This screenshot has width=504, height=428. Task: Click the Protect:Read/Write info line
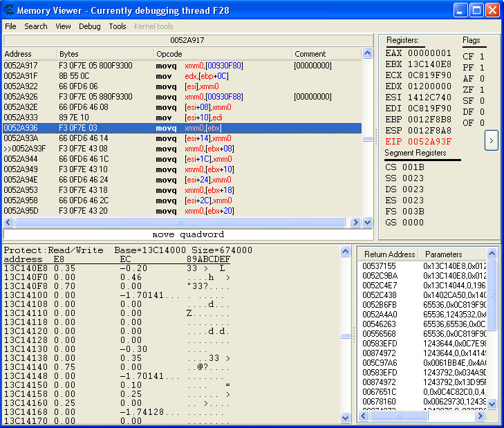[128, 250]
